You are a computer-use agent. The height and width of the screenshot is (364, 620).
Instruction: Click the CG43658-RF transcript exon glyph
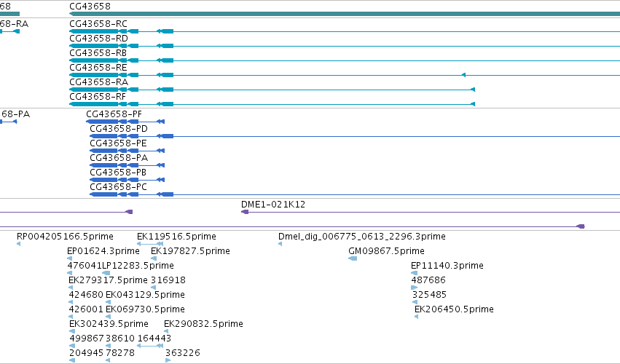click(x=94, y=104)
